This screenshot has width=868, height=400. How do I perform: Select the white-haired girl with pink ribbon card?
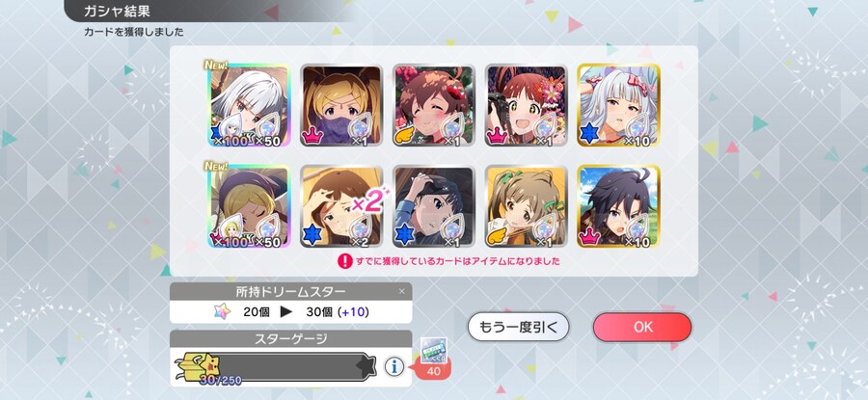(x=619, y=105)
